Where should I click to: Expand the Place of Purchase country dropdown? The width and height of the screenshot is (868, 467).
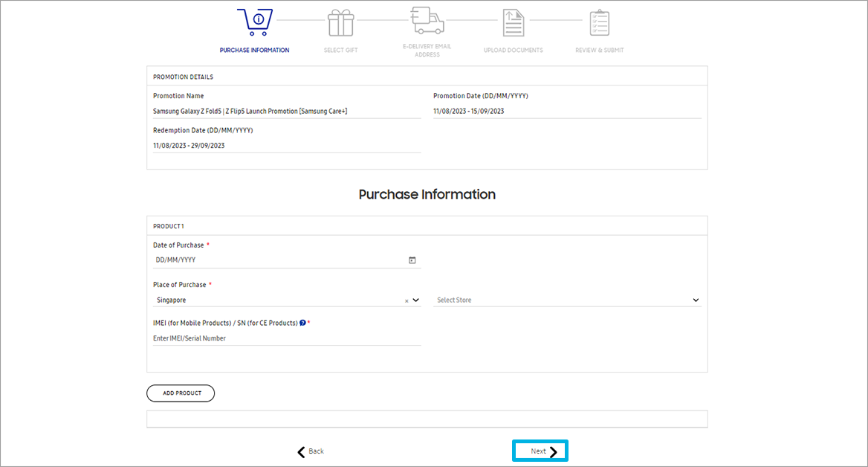(x=416, y=300)
